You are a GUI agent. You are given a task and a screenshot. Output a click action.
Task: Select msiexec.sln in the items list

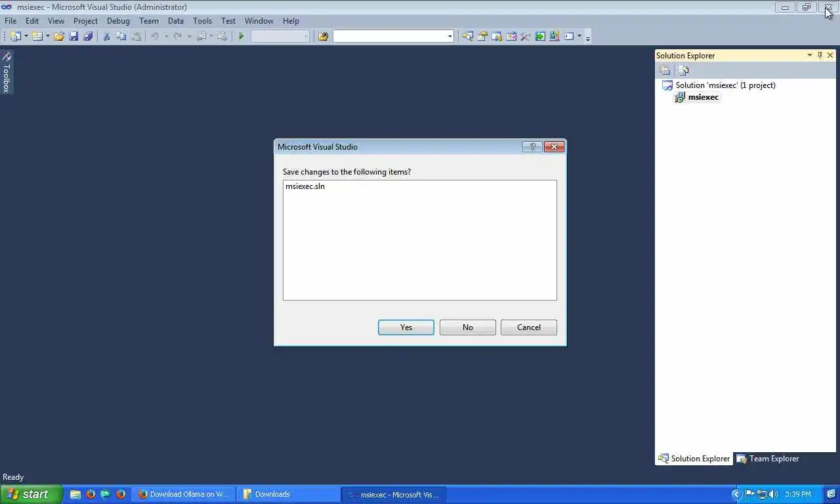pos(305,186)
